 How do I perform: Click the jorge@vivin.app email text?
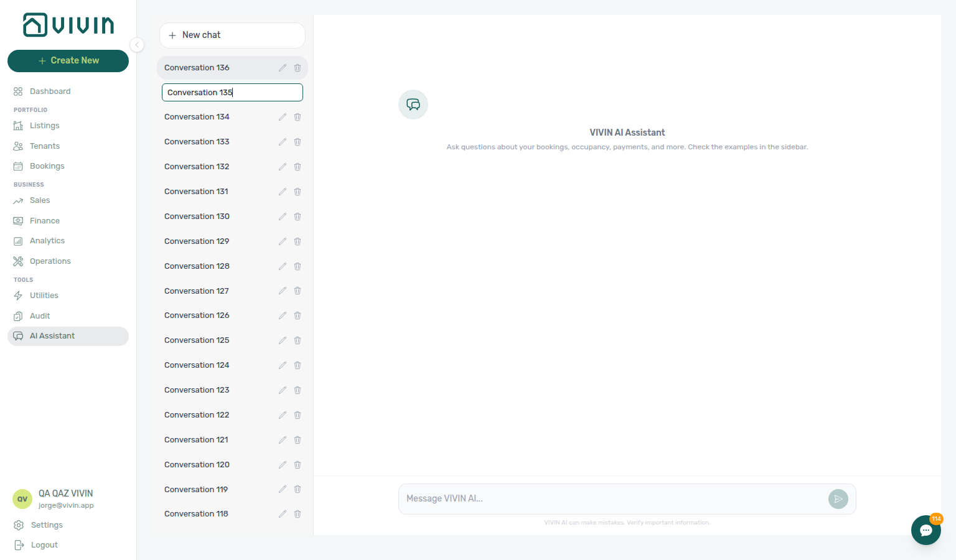coord(66,506)
